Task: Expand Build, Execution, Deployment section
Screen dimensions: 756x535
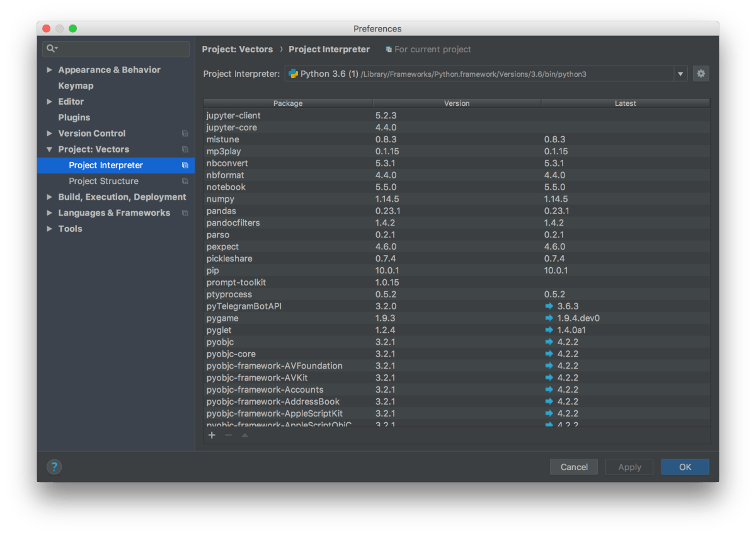Action: point(49,197)
